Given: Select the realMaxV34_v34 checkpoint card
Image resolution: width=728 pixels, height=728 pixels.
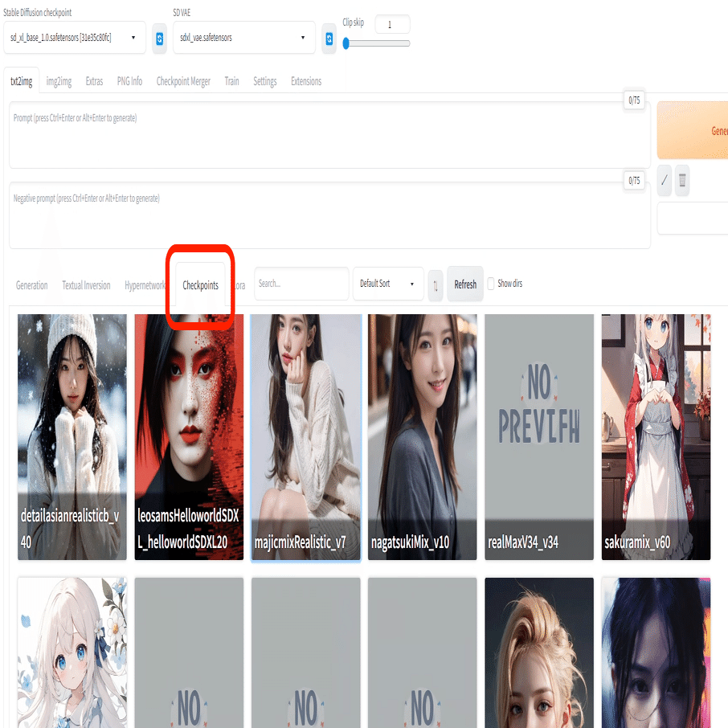Looking at the screenshot, I should pos(539,437).
